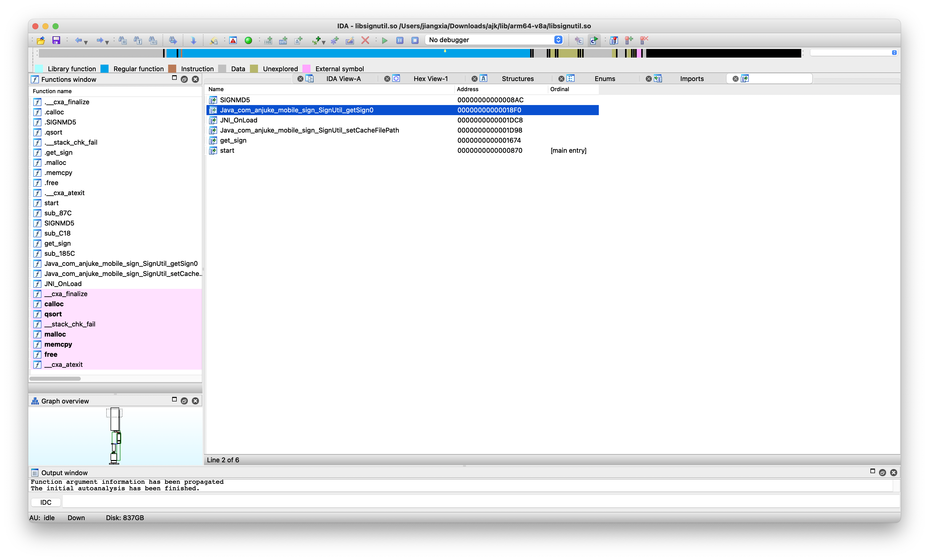
Task: Click the red X delete toolbar icon
Action: tap(365, 40)
